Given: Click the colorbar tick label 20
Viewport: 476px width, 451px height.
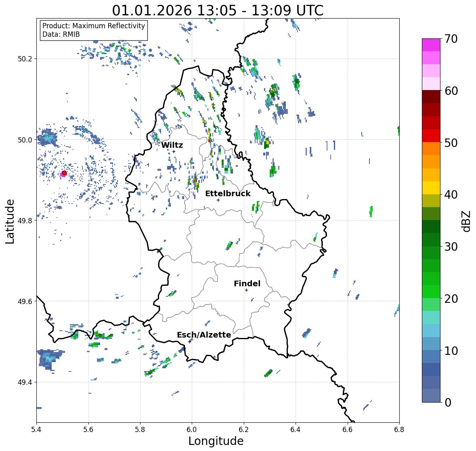Looking at the screenshot, I should [x=451, y=298].
